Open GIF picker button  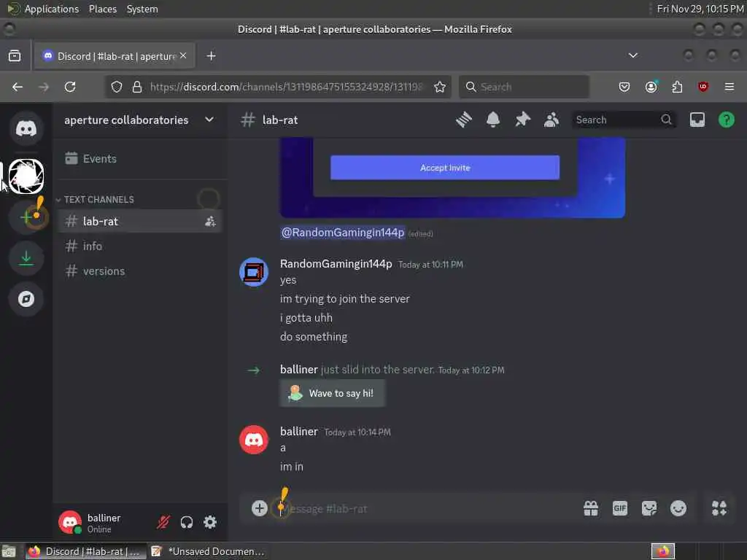pos(620,508)
